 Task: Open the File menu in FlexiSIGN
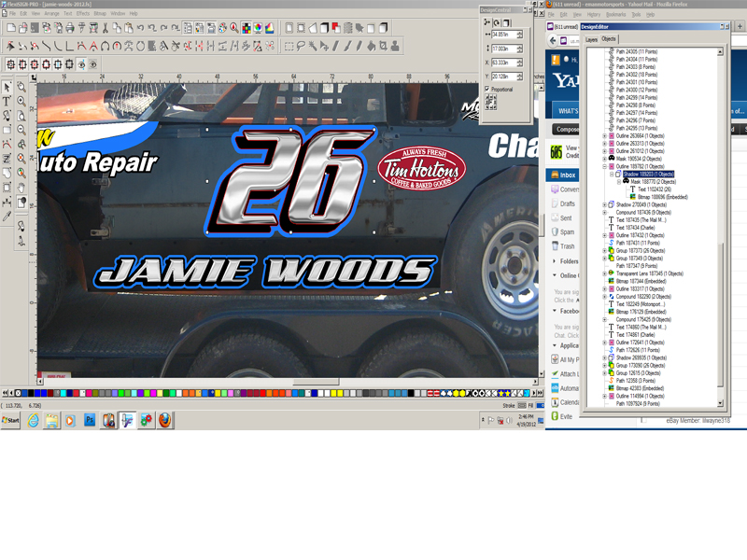[12, 14]
